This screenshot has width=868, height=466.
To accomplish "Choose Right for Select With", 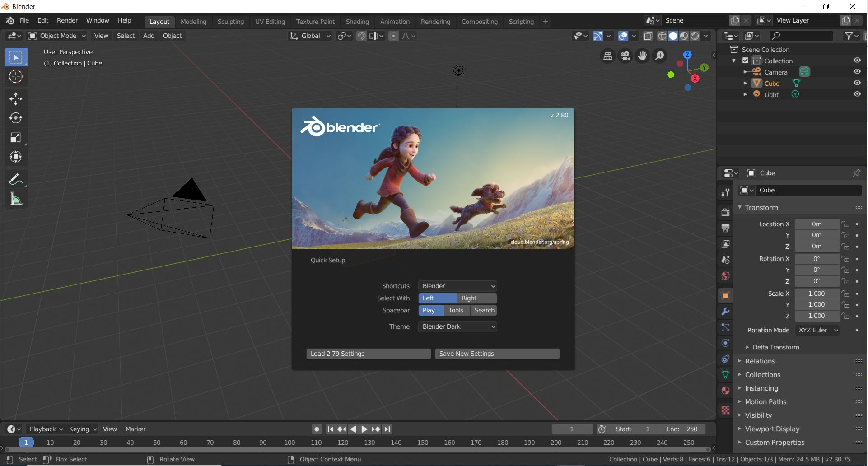I will pos(477,298).
